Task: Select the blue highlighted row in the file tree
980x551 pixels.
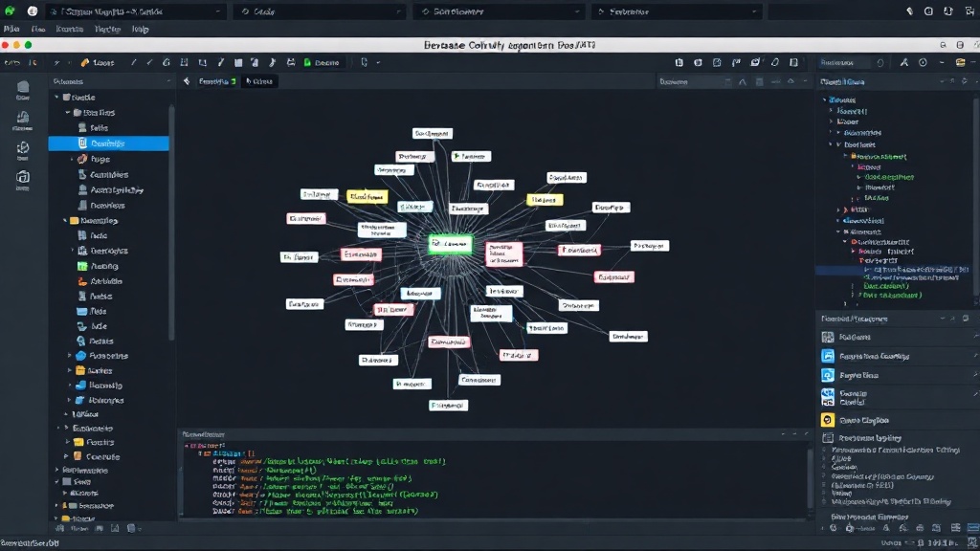Action: [x=109, y=143]
